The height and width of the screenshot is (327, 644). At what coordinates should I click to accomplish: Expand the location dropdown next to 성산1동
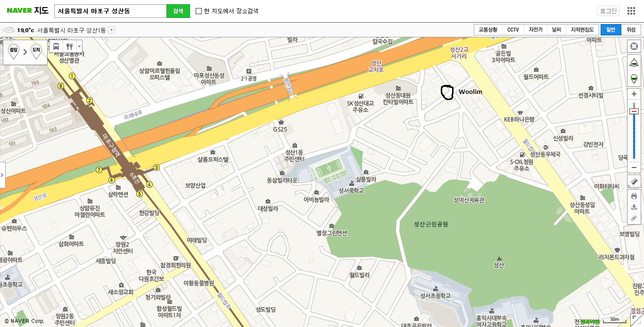[111, 30]
